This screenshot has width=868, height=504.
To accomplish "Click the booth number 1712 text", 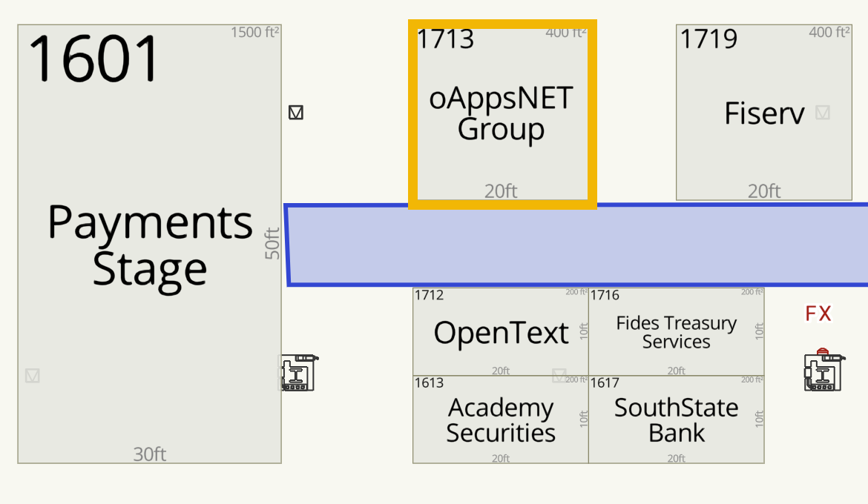I will coord(429,295).
